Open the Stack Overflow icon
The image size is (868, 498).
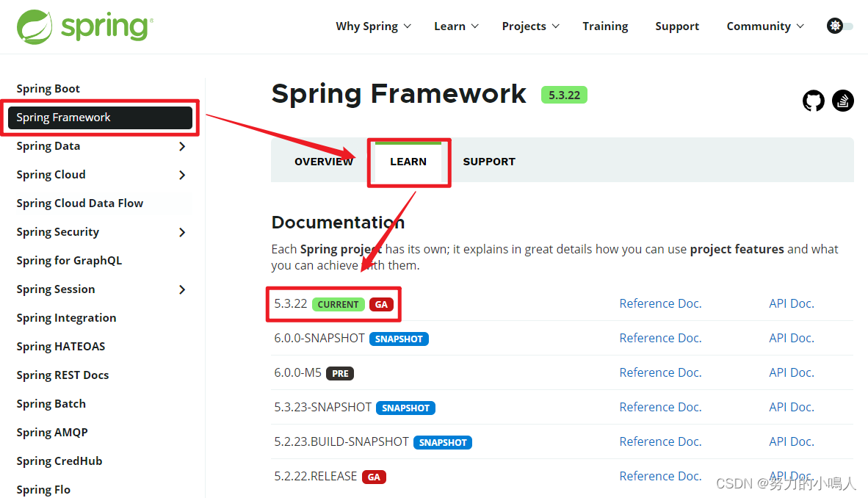(842, 101)
